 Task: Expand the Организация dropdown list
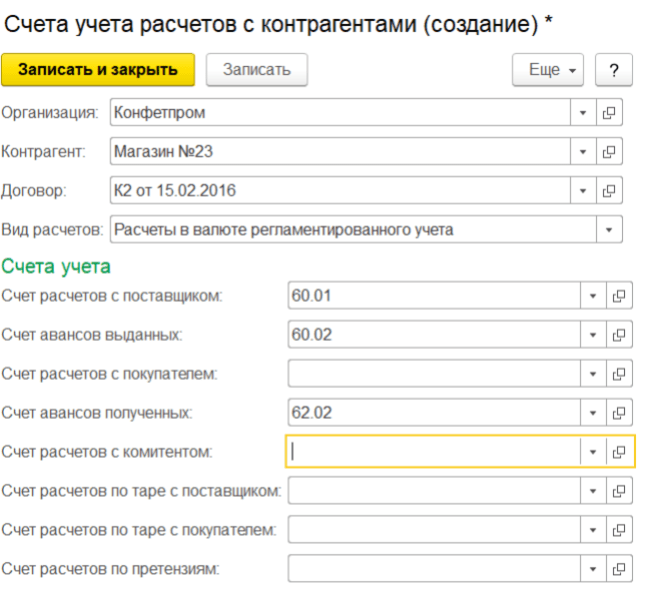tap(583, 114)
